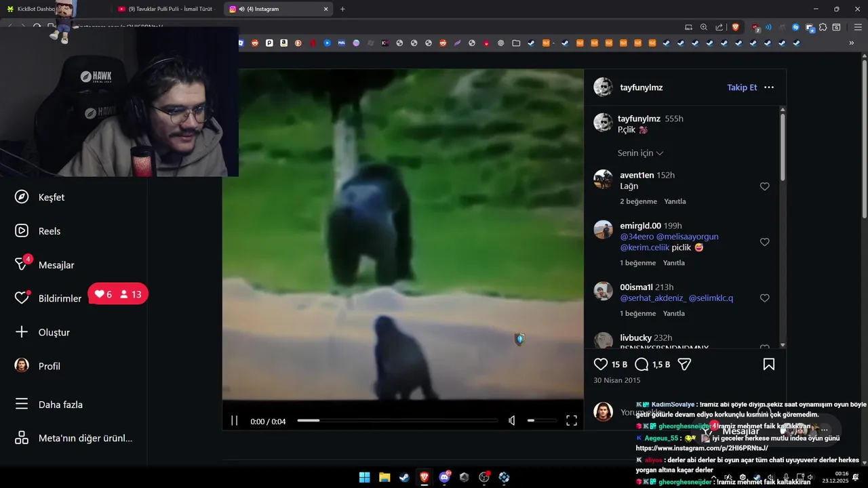Screen dimensions: 868x488
Task: Reply to avent1en with Yanıtla
Action: click(x=675, y=201)
